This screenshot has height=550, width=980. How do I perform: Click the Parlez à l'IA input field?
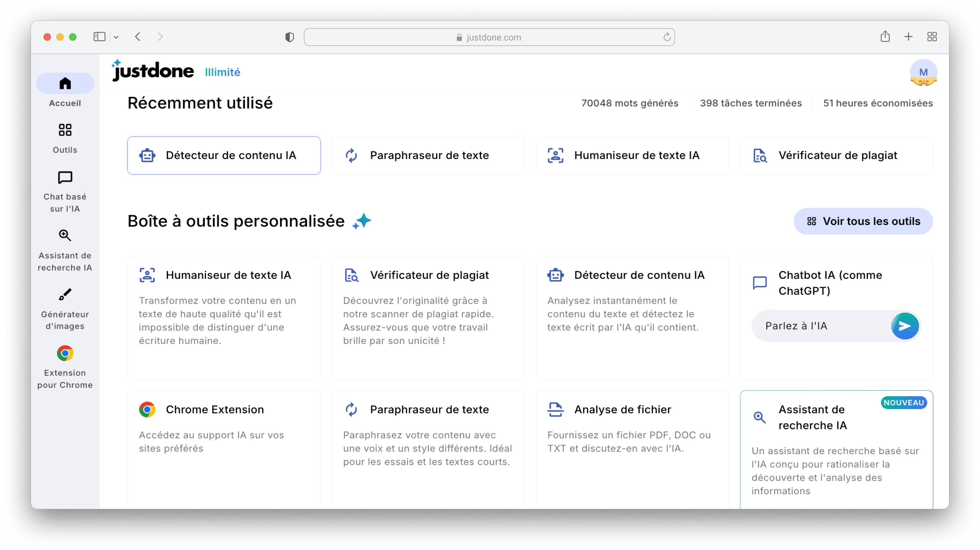pyautogui.click(x=818, y=326)
